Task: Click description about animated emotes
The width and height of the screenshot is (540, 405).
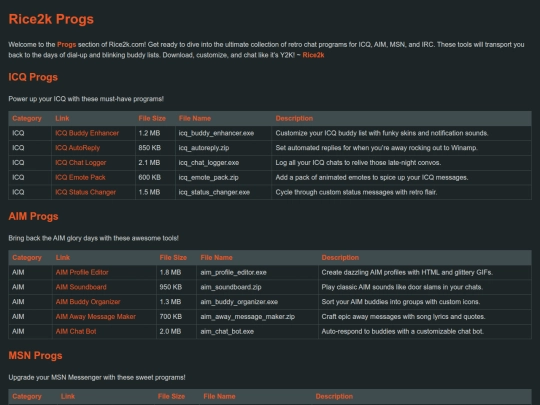Action: [x=372, y=177]
